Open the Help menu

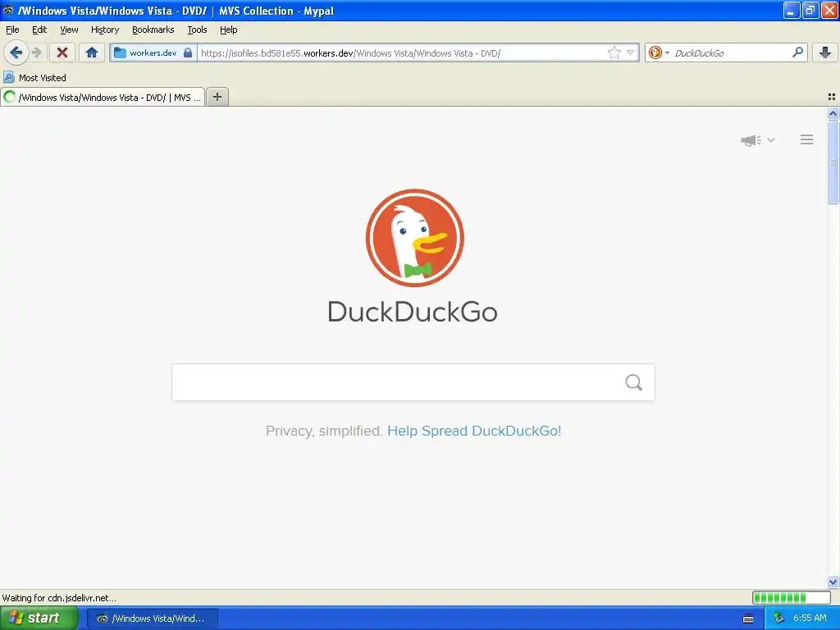click(228, 30)
